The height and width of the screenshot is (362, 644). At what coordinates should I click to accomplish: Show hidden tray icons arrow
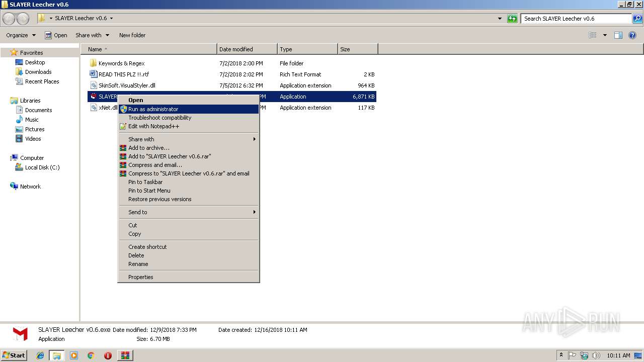click(x=561, y=355)
